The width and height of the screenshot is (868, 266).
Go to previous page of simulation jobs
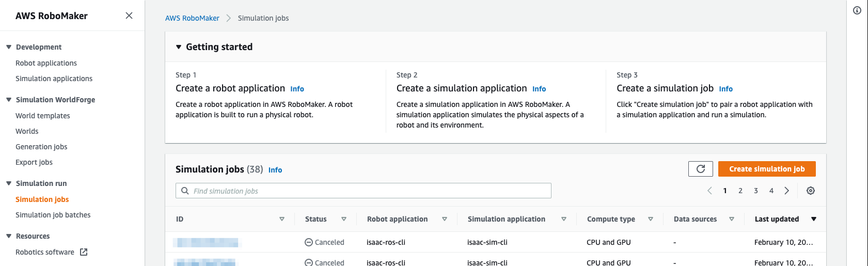[x=709, y=191]
